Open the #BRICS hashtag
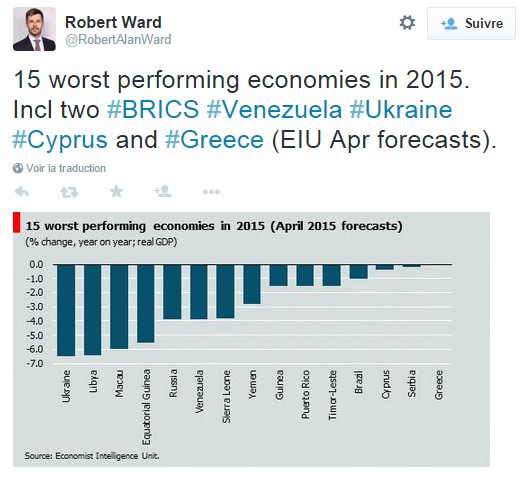The height and width of the screenshot is (479, 528). 153,109
